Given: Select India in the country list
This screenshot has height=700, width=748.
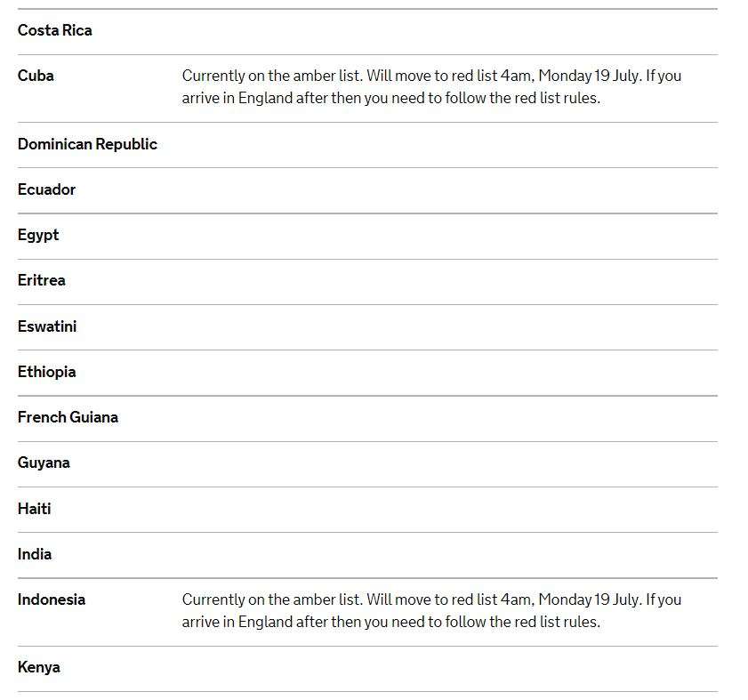Looking at the screenshot, I should click(35, 554).
